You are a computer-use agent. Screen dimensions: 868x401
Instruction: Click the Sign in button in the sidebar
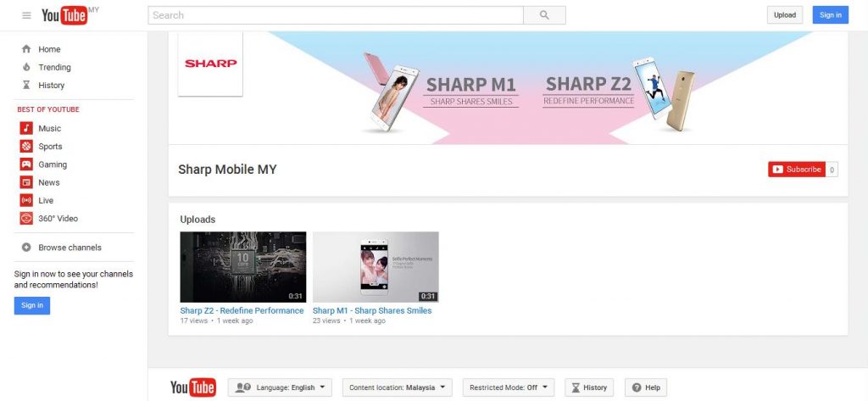point(32,305)
